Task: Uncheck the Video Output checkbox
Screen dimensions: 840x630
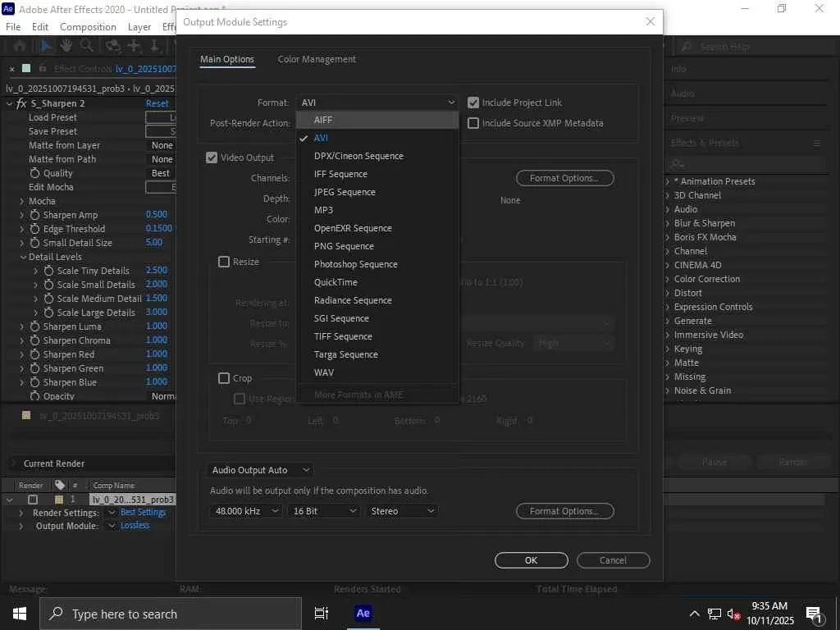Action: 212,157
